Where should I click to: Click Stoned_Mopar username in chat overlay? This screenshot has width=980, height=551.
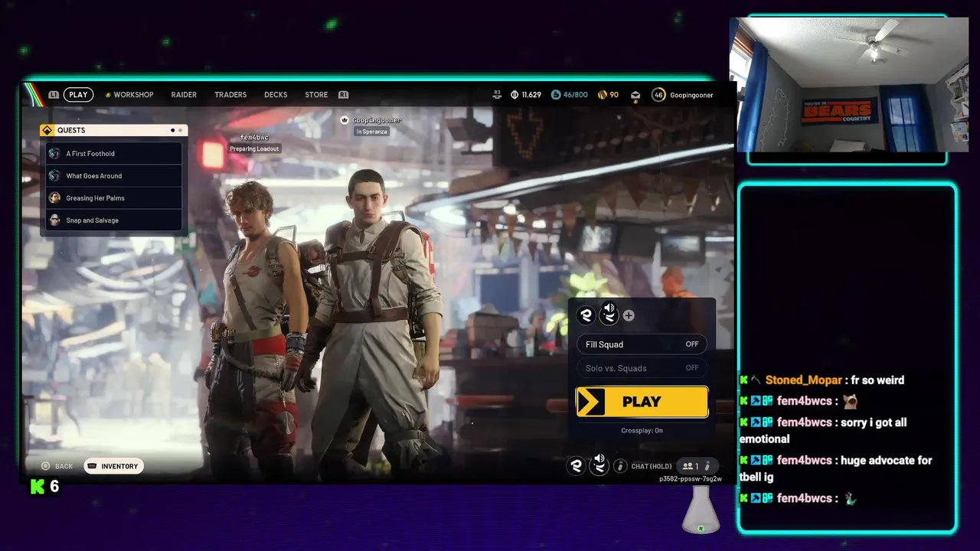[x=803, y=380]
